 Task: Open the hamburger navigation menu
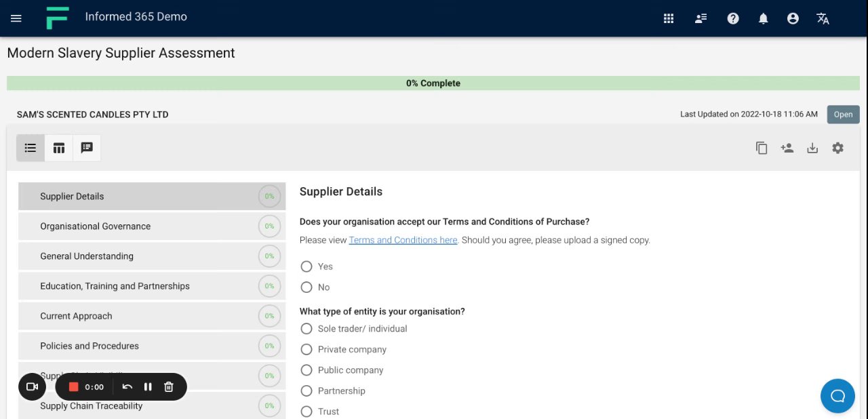pyautogui.click(x=16, y=18)
